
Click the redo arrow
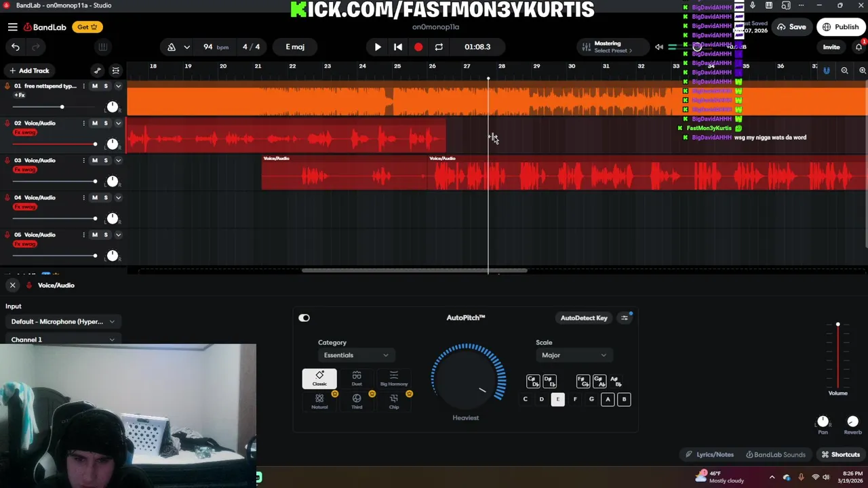point(36,47)
